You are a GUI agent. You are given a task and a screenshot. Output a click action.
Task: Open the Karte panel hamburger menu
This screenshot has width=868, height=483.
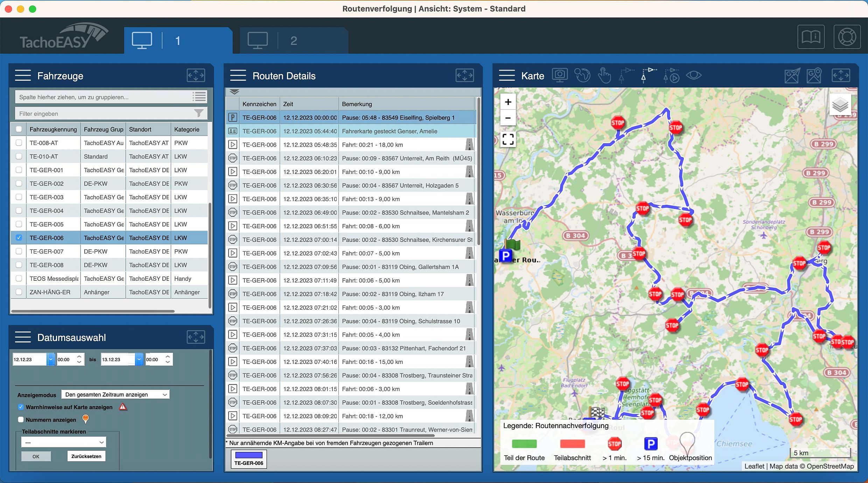coord(506,76)
